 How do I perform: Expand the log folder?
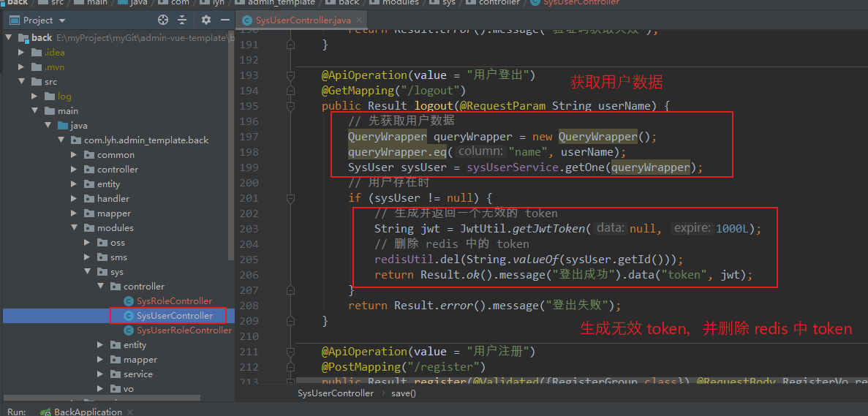(x=35, y=97)
